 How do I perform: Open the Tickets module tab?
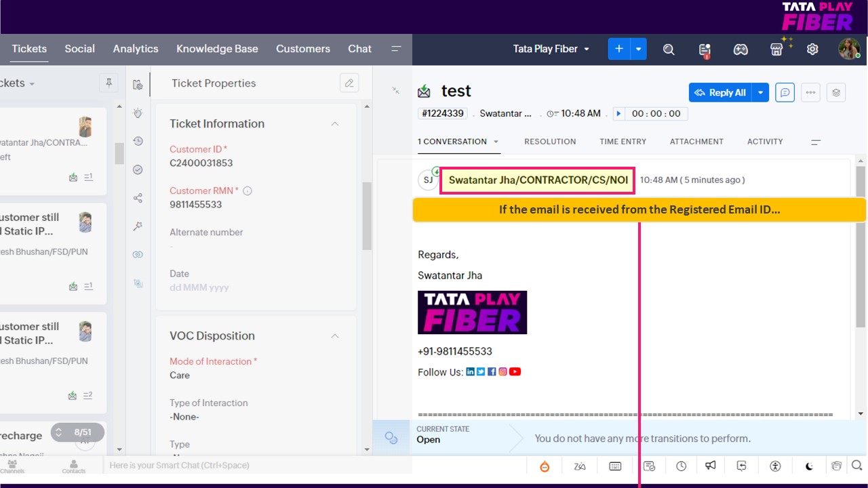pyautogui.click(x=29, y=49)
